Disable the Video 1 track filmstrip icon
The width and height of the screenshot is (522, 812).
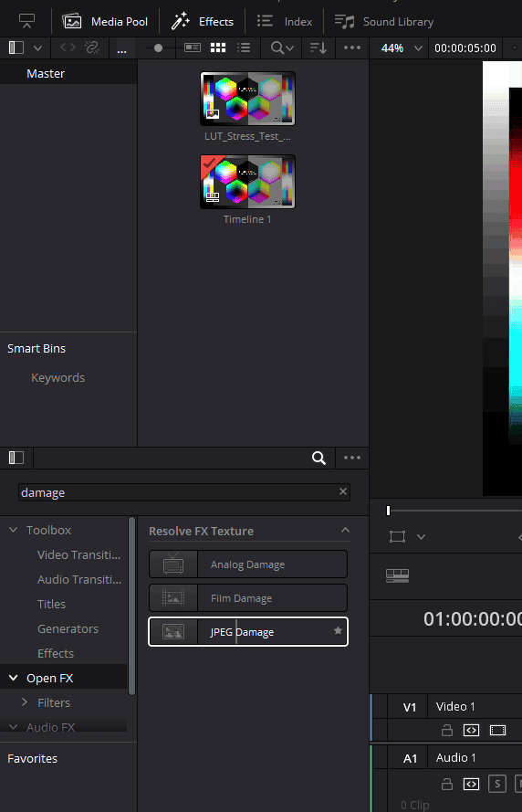coord(497,730)
